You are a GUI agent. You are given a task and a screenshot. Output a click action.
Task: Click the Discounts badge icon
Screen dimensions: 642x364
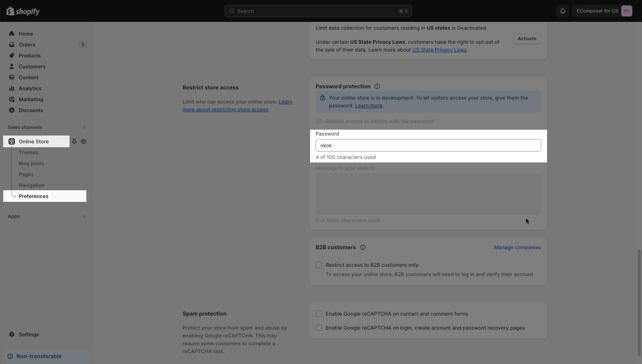(12, 110)
